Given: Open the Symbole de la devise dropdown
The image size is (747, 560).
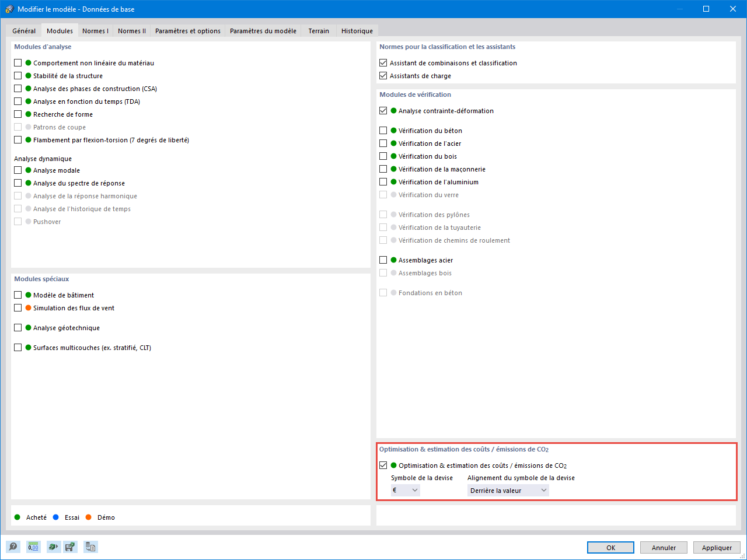Looking at the screenshot, I should click(x=406, y=491).
